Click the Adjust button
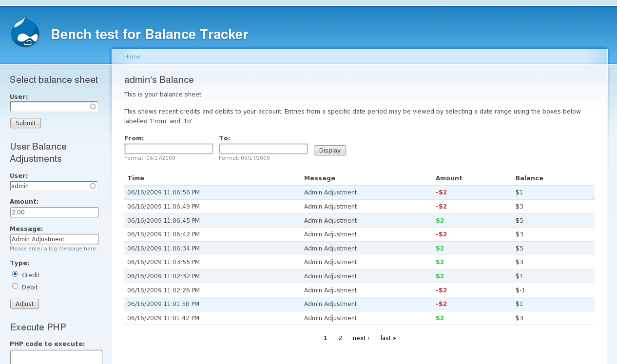Screen dimensions: 617x364 coord(24,304)
